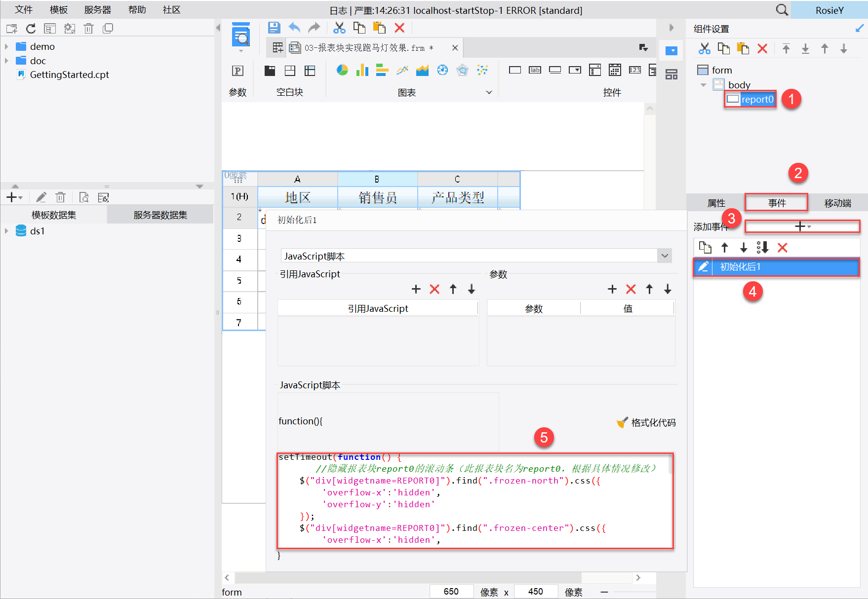Paste using main toolbar clipboard icon
The width and height of the screenshot is (868, 599).
[x=379, y=28]
